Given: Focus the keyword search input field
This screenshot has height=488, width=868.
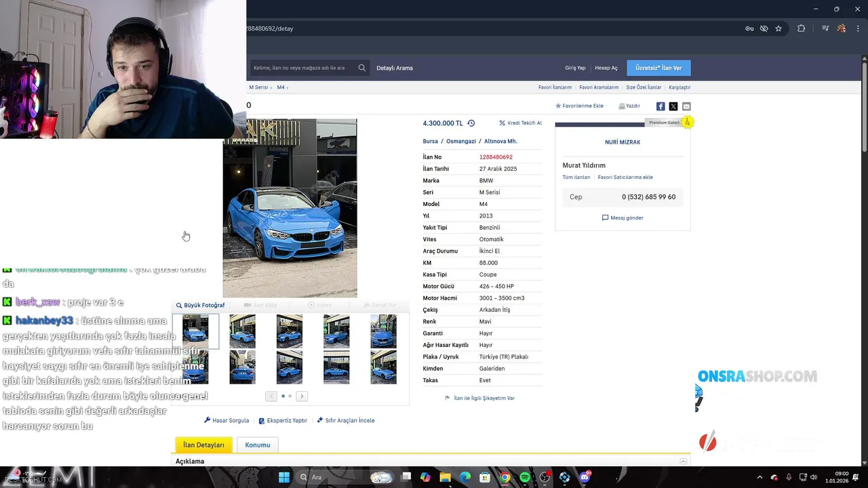Looking at the screenshot, I should [x=303, y=68].
